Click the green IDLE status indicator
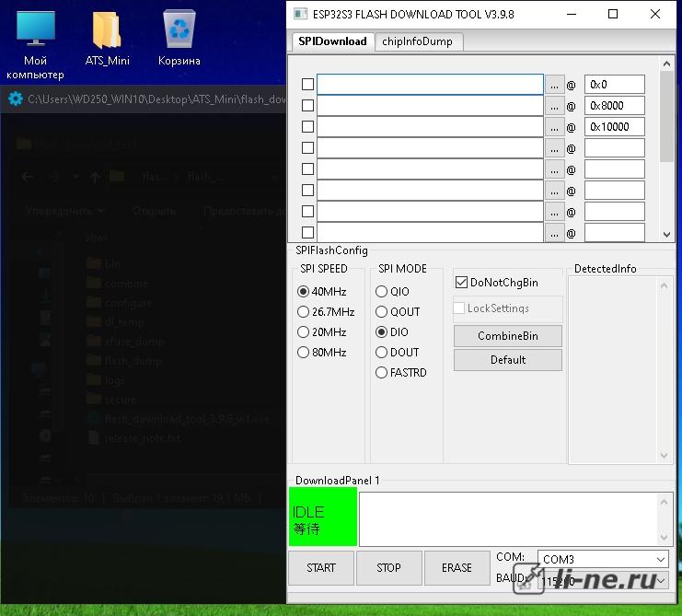 pyautogui.click(x=323, y=517)
